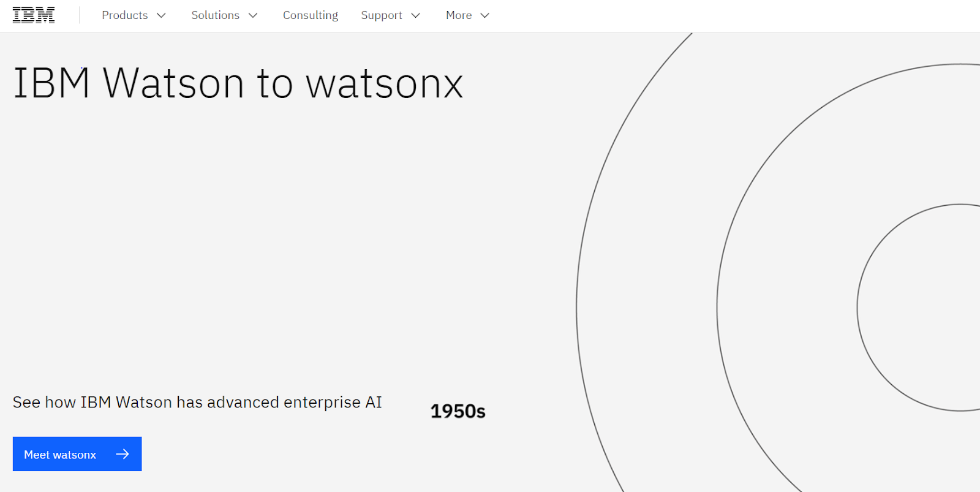Viewport: 980px width, 492px height.
Task: Expand the Solutions chevron arrow
Action: coord(253,15)
